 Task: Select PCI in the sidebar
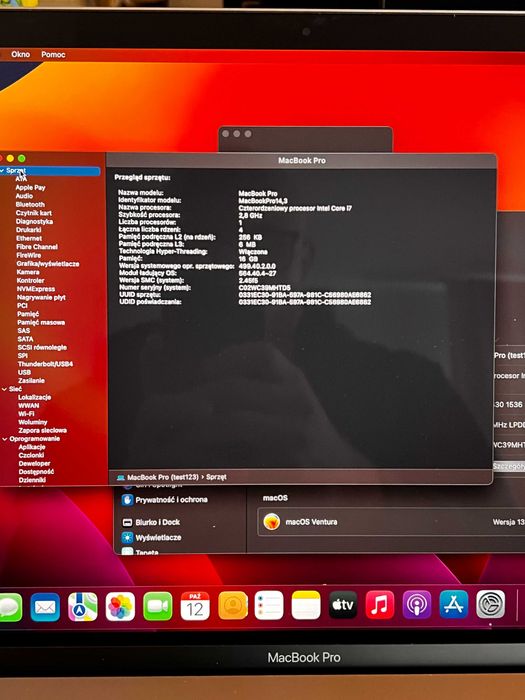tap(22, 306)
